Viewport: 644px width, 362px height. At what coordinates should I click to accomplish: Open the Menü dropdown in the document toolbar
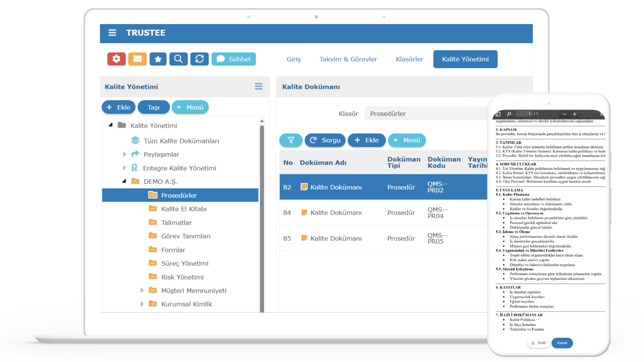407,140
